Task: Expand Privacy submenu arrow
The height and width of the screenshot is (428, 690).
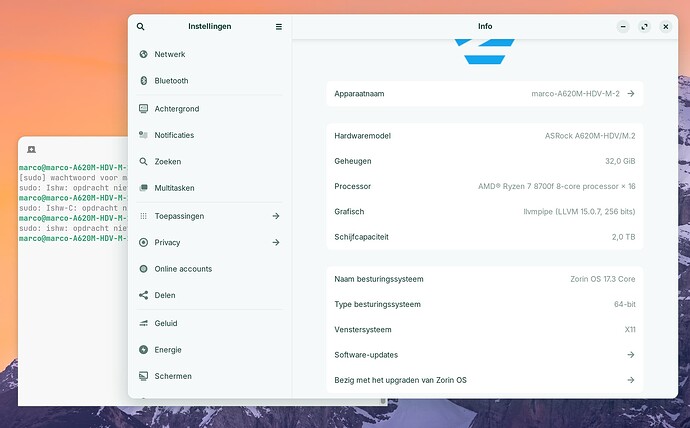Action: (x=276, y=242)
